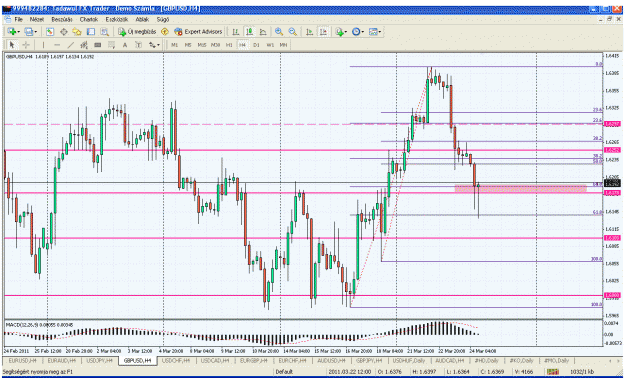Switch timeframe to D1
Image resolution: width=625 pixels, height=378 pixels.
[x=256, y=45]
